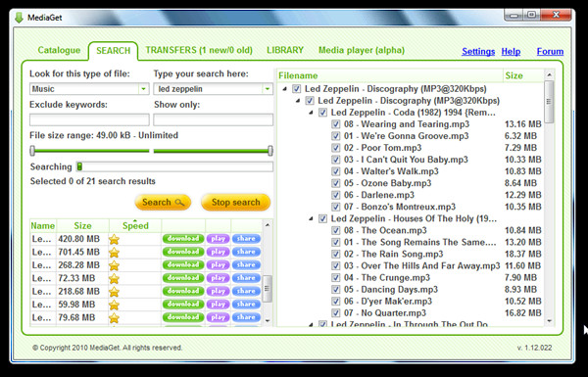Click the star icon in the 420.80 MB row
This screenshot has height=377, width=588.
[x=114, y=239]
